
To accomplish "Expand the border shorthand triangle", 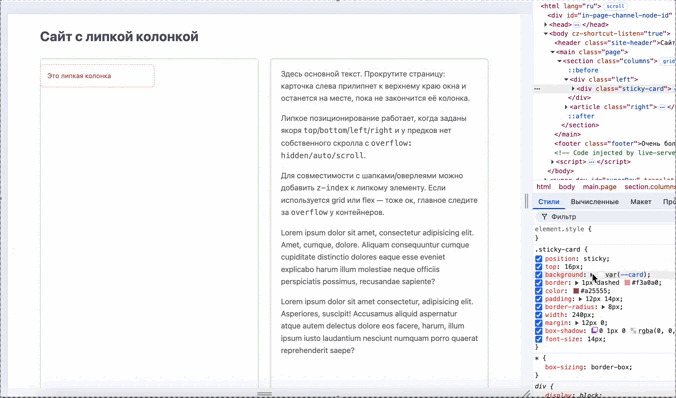I will tap(577, 283).
